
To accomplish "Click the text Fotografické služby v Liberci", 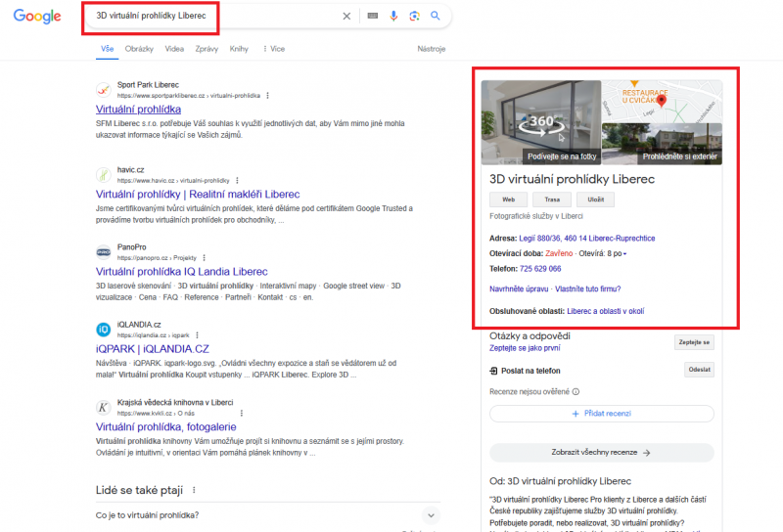I will (535, 216).
